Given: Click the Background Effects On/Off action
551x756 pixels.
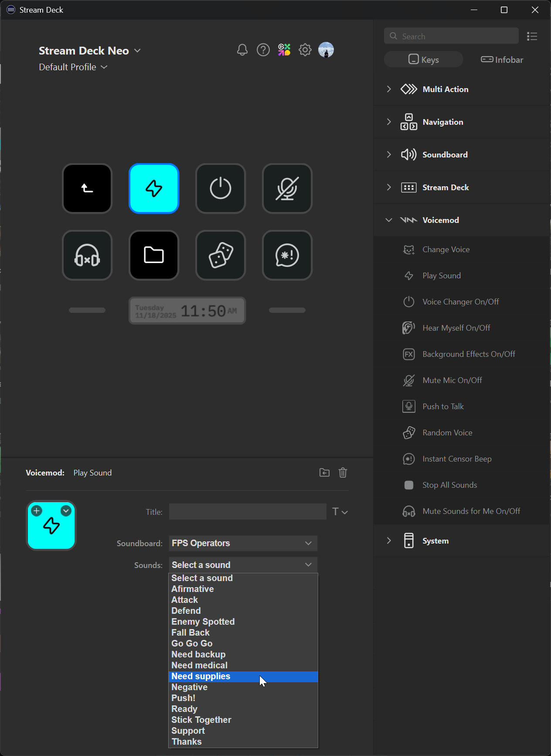Looking at the screenshot, I should coord(462,354).
